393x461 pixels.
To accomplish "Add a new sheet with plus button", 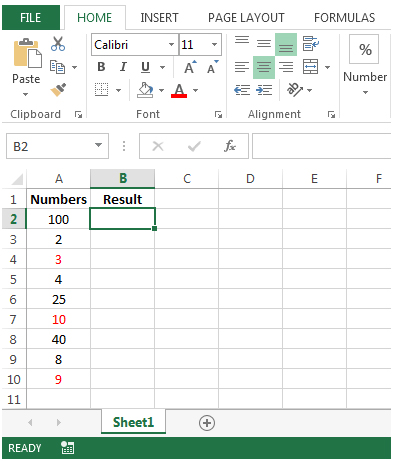I will click(x=207, y=423).
